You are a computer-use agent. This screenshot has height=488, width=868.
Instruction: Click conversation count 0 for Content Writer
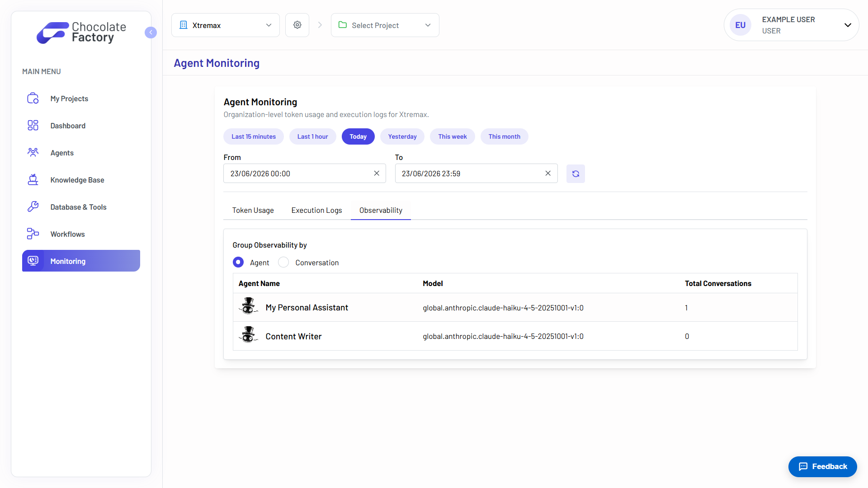point(687,336)
